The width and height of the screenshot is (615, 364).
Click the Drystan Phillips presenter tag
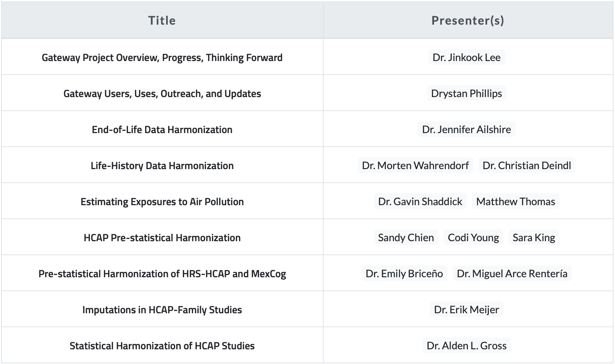pyautogui.click(x=466, y=93)
